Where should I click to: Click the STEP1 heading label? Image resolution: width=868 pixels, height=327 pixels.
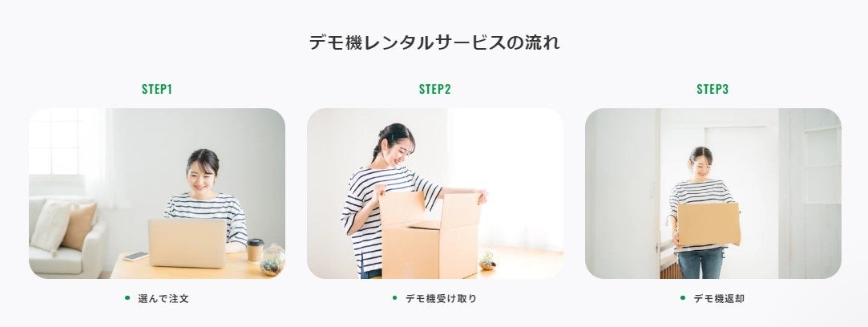pos(156,89)
